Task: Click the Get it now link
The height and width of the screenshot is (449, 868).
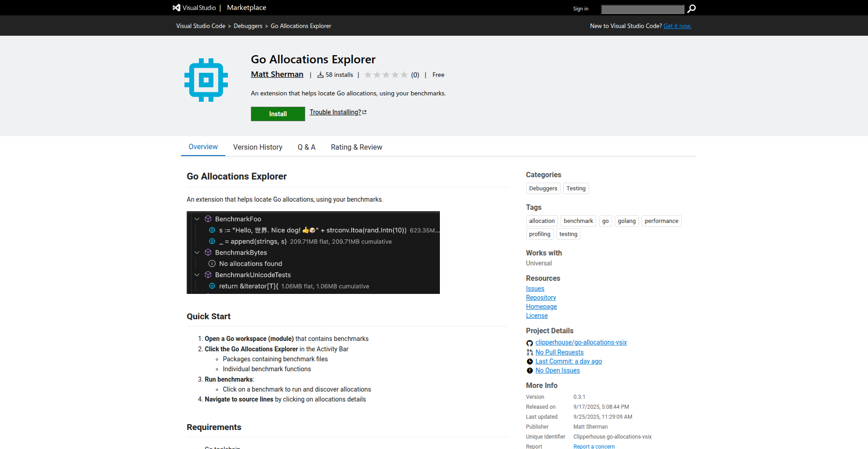Action: point(677,26)
